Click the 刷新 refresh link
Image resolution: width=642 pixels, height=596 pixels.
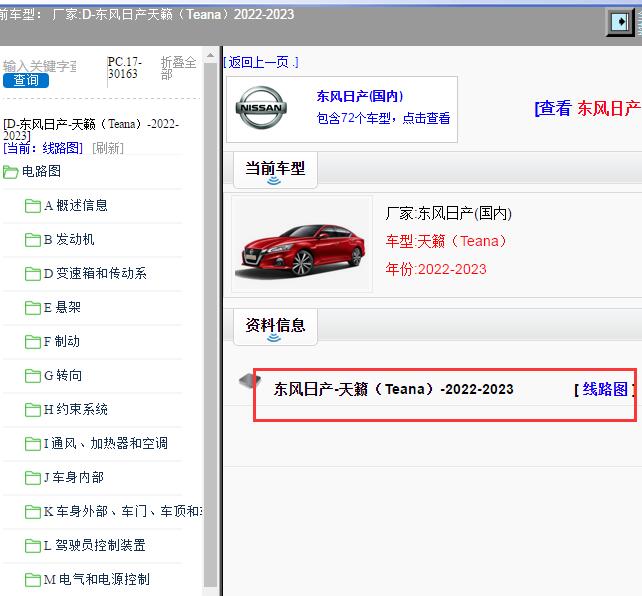pos(108,148)
